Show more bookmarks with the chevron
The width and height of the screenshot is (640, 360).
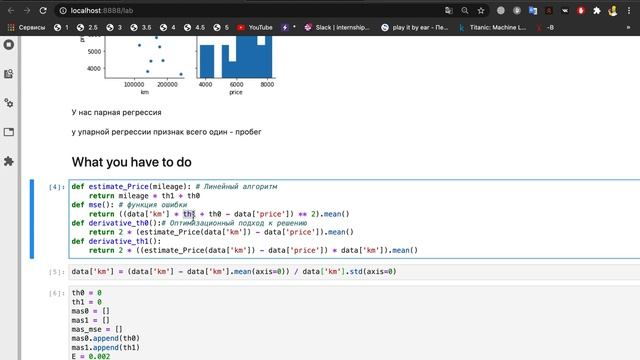(x=629, y=27)
